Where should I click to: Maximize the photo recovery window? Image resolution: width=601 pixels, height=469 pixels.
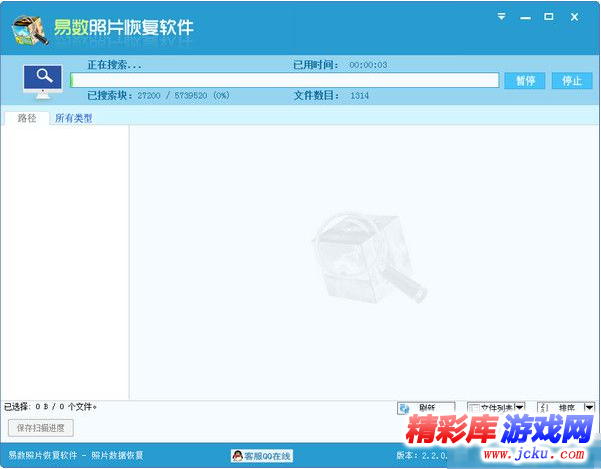(549, 16)
